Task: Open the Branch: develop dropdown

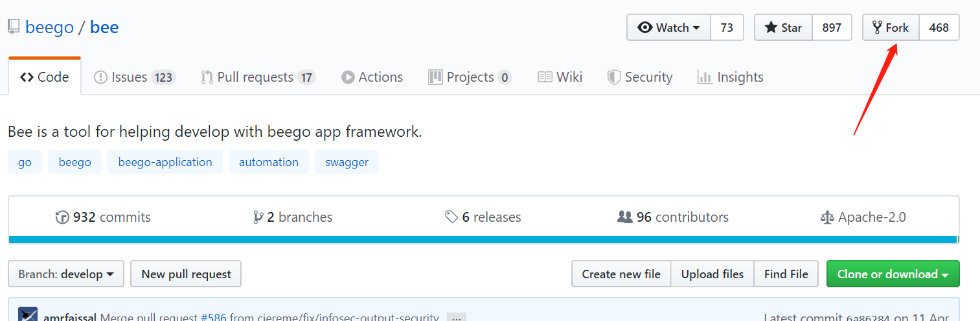Action: click(x=66, y=274)
